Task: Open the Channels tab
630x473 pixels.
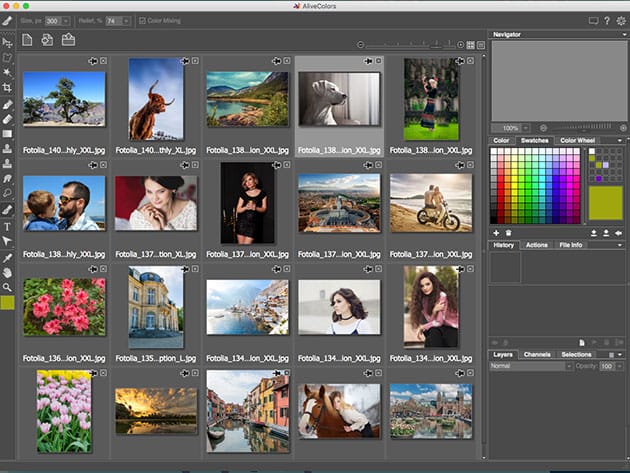Action: (x=537, y=354)
